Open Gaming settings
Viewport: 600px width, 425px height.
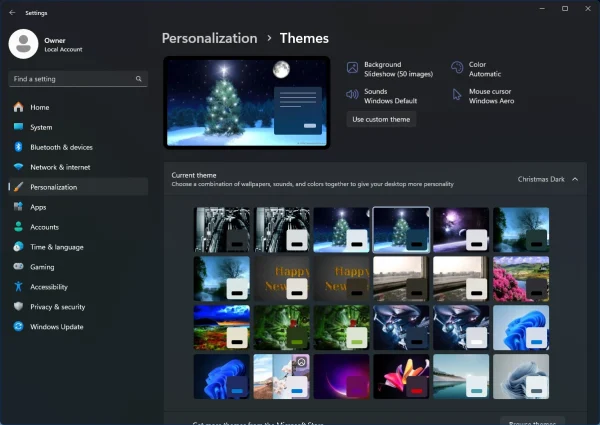[x=78, y=267]
